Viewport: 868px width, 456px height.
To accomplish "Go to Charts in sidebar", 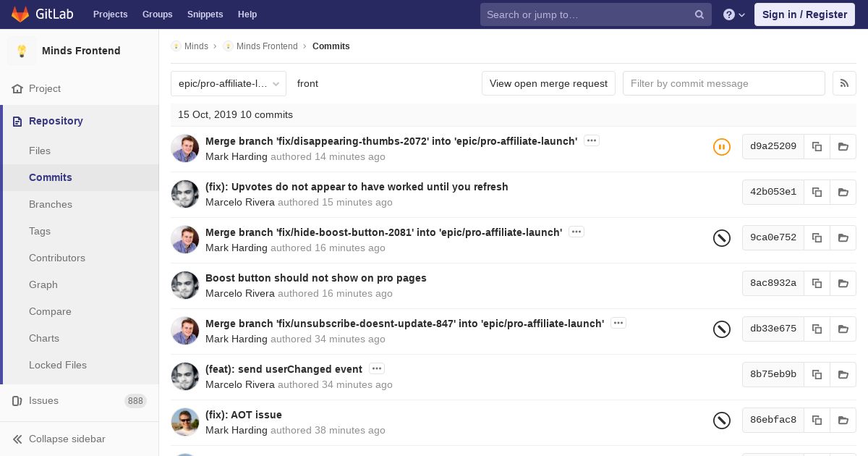I will 44,338.
